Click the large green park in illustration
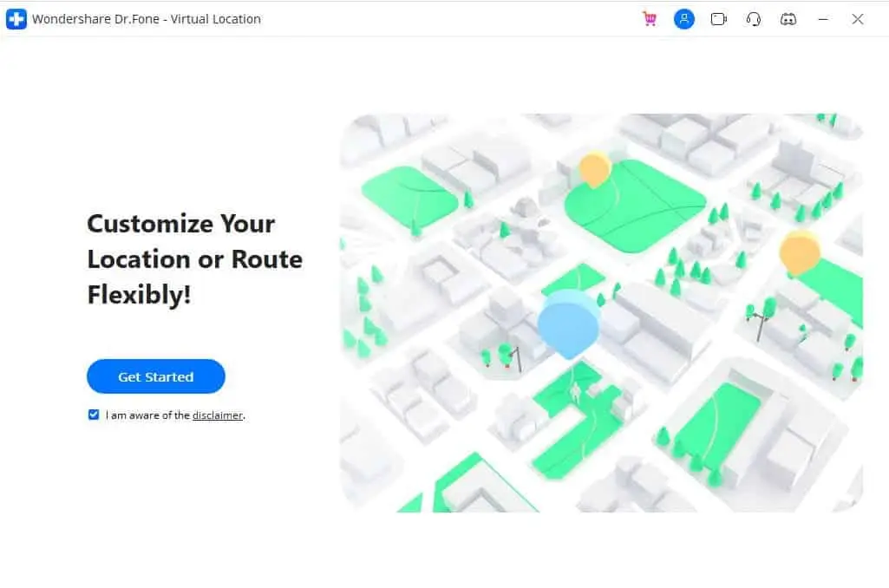Screen dimensions: 889x588 pos(635,207)
